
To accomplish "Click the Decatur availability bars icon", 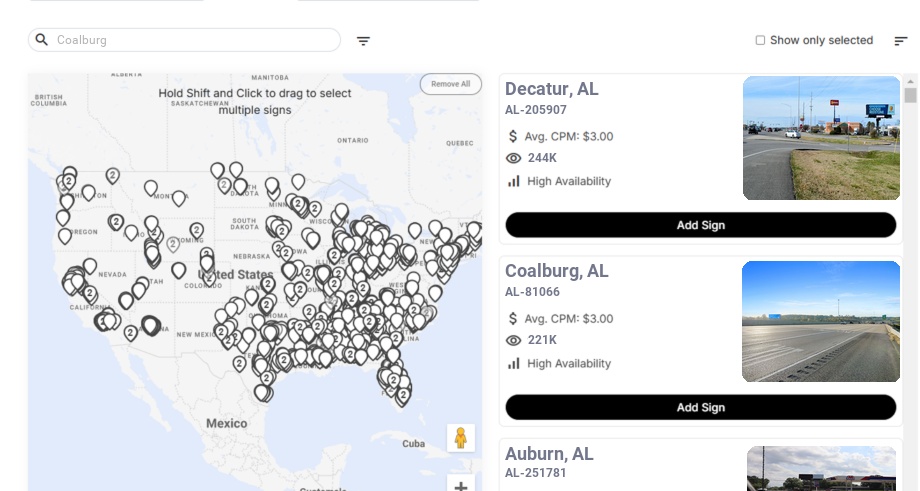I will (x=514, y=181).
